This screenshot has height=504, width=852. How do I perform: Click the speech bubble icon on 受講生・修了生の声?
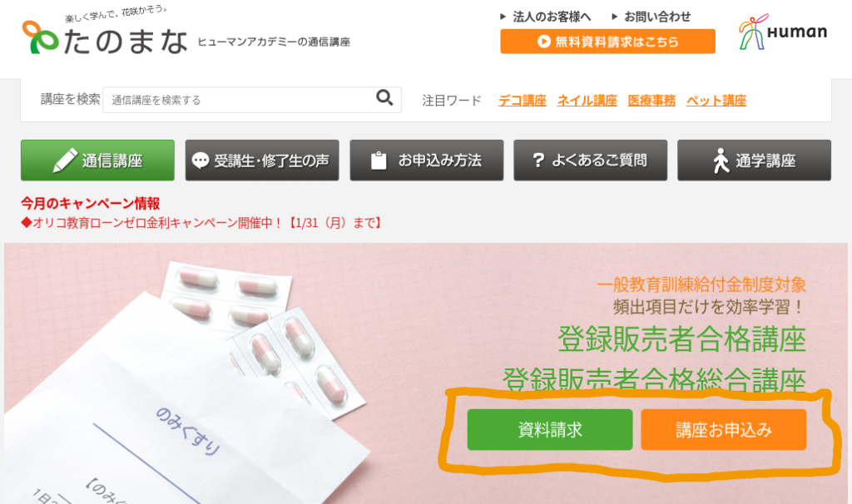click(200, 161)
